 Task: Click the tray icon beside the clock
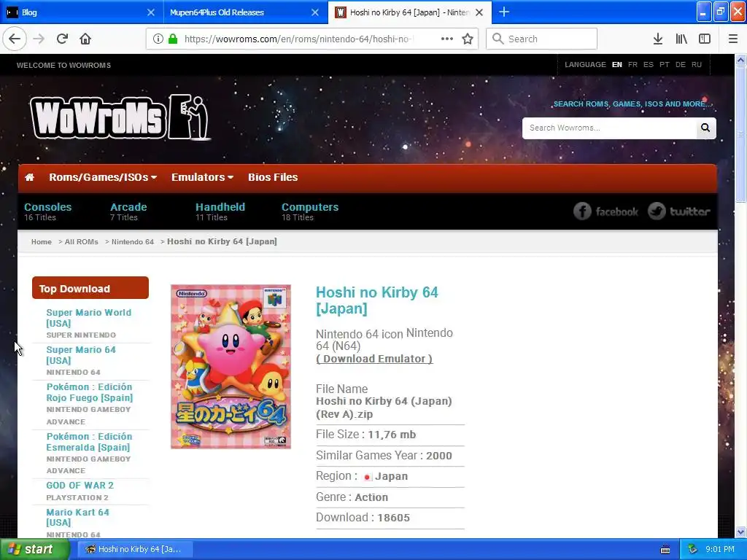click(692, 549)
